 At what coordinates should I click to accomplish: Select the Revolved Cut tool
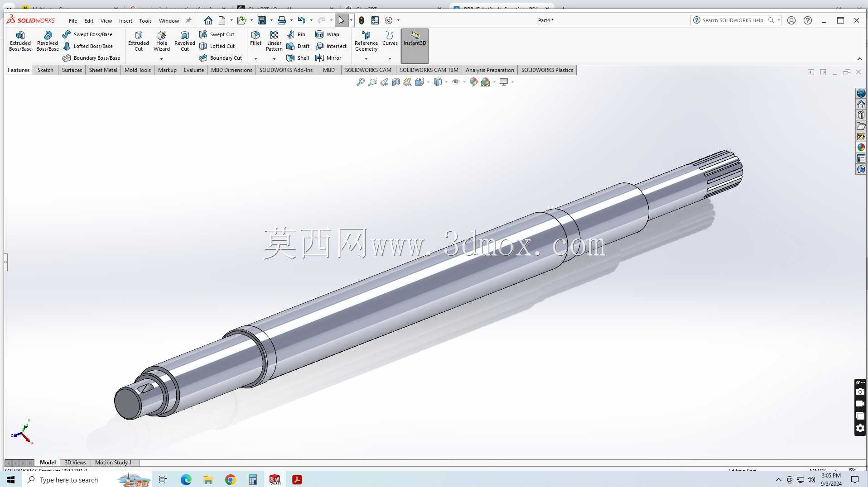(185, 41)
